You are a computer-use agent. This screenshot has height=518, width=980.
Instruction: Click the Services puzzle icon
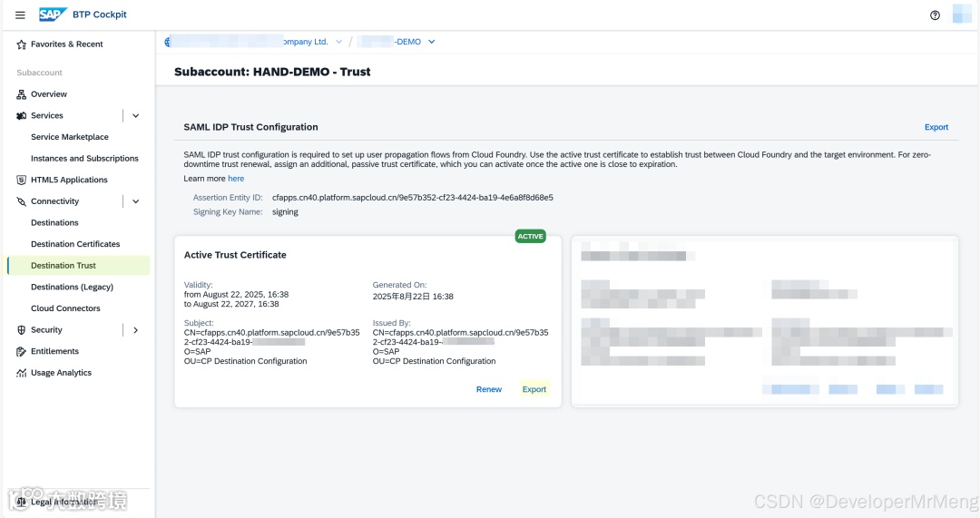[21, 115]
